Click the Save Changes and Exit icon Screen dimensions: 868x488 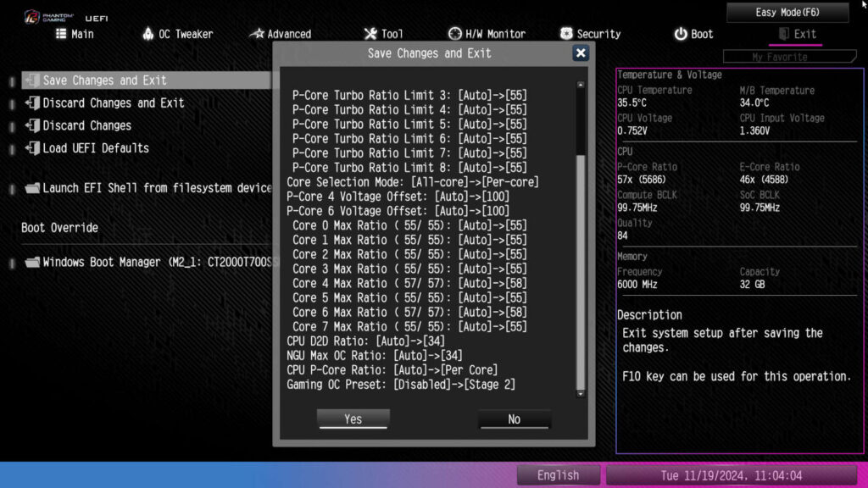(32, 80)
